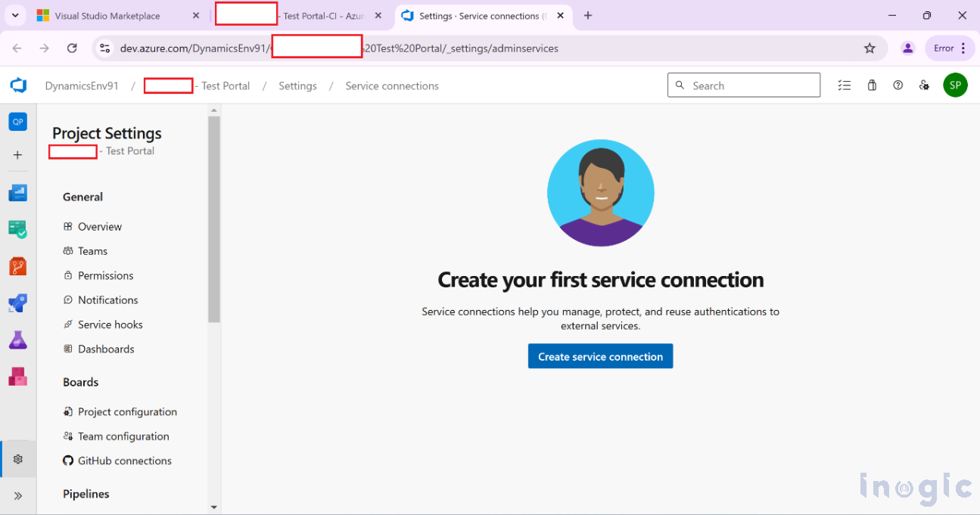Open the help question mark icon
980x515 pixels.
tap(898, 85)
